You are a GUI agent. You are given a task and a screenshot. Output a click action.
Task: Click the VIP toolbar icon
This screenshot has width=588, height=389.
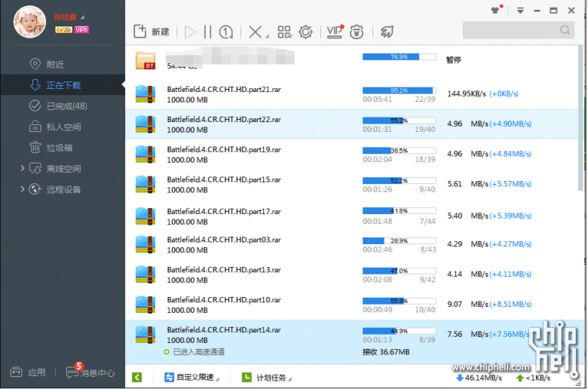coord(335,32)
